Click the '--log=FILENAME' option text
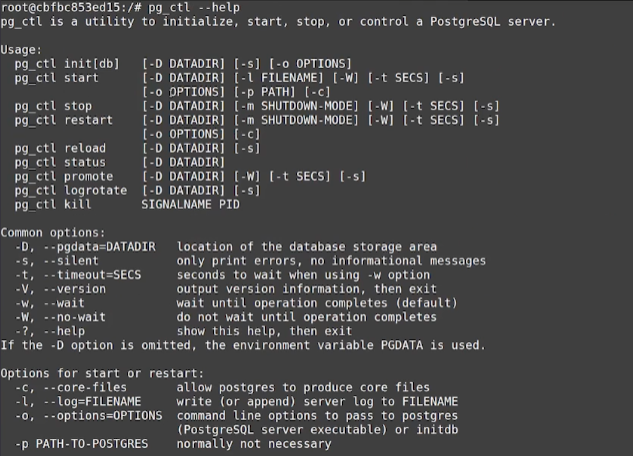 [x=92, y=402]
